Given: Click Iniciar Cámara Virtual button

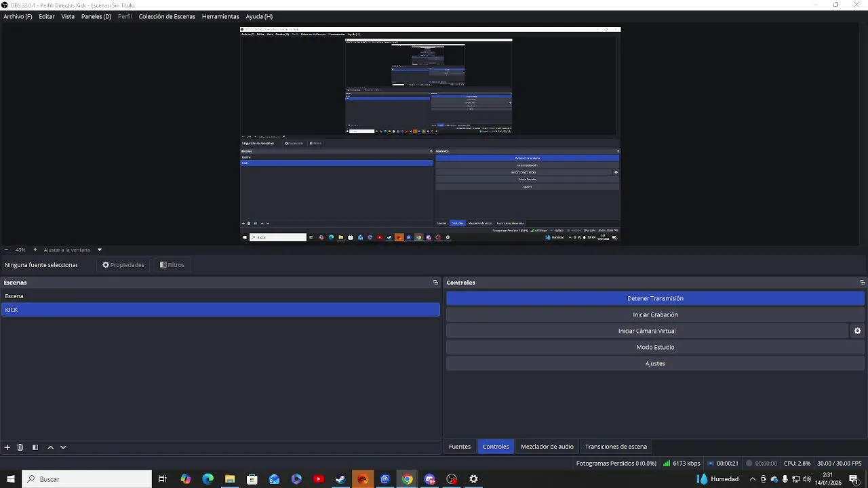Looking at the screenshot, I should tap(647, 331).
